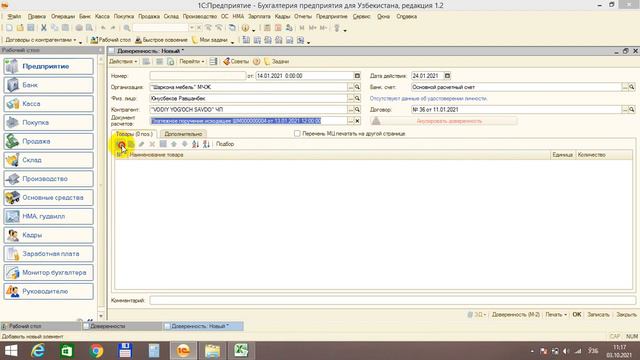This screenshot has height=360, width=640.
Task: Open the Контрагент selection ellipsis button
Action: coord(351,109)
